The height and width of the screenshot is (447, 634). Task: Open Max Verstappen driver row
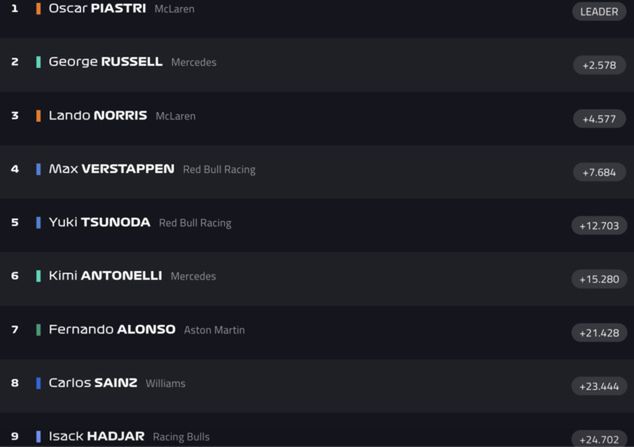(111, 169)
